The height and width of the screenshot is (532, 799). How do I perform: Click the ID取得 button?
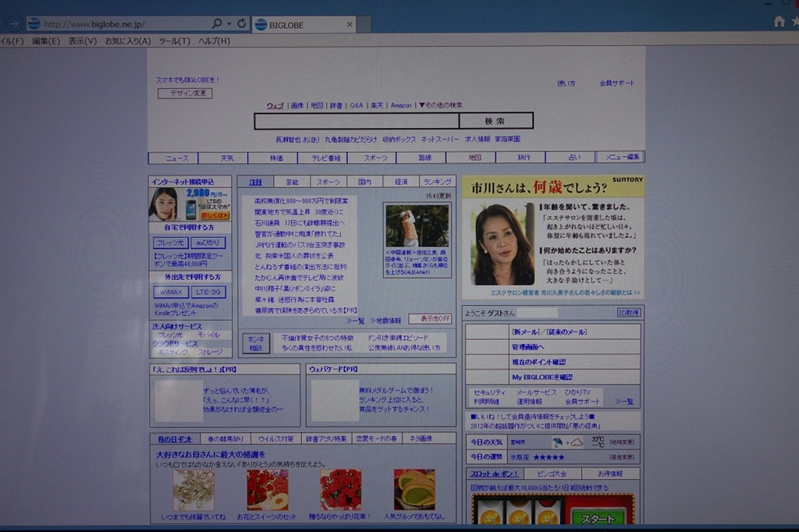(x=629, y=312)
